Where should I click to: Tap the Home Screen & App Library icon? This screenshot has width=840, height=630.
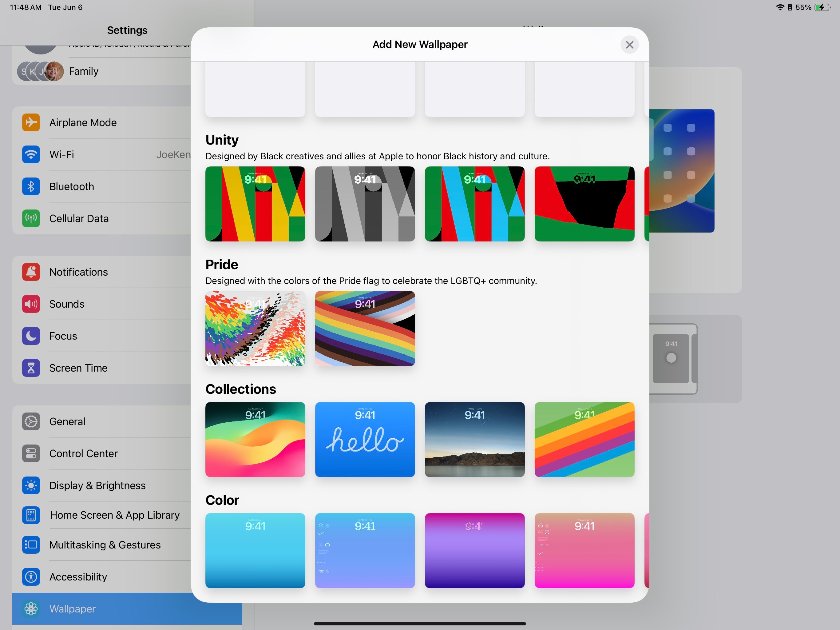pos(31,515)
